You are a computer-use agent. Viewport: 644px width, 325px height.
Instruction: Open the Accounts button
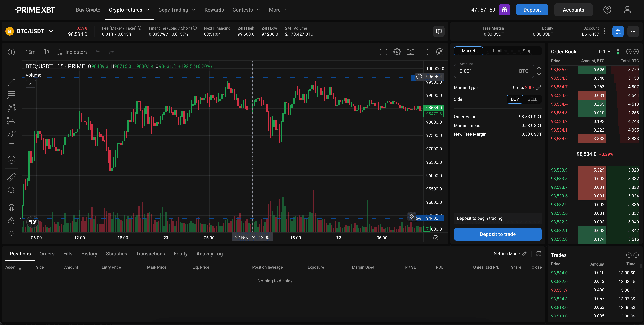coord(573,10)
